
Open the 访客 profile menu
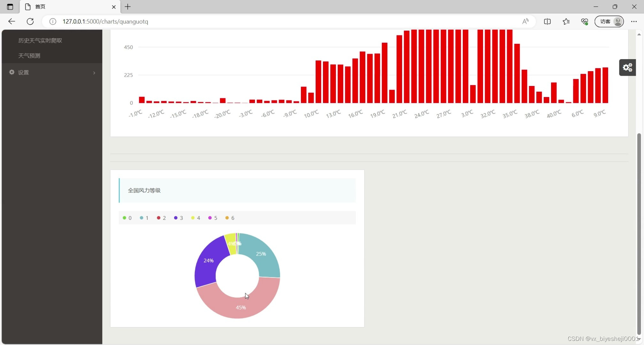click(x=609, y=21)
